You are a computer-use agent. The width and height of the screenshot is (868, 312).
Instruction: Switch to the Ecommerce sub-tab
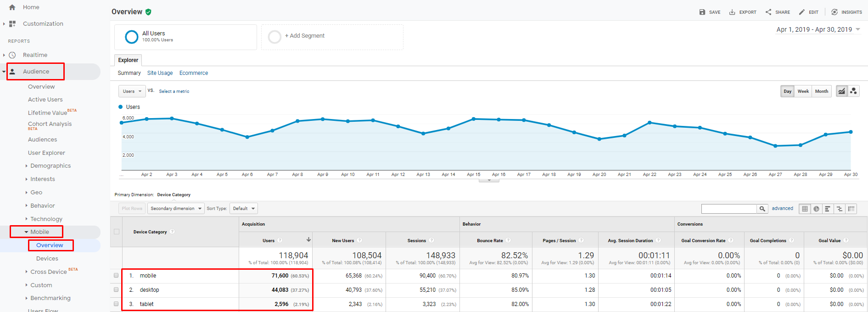click(x=194, y=73)
